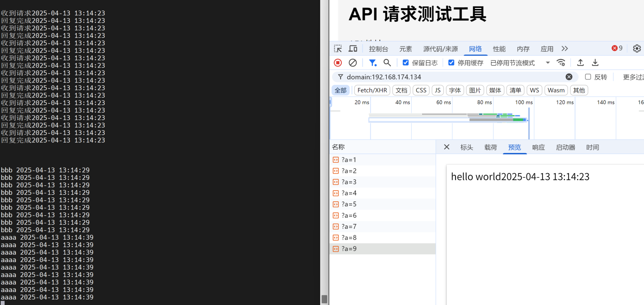Filter by JS requests
Screen dimensions: 644x305
(438, 90)
